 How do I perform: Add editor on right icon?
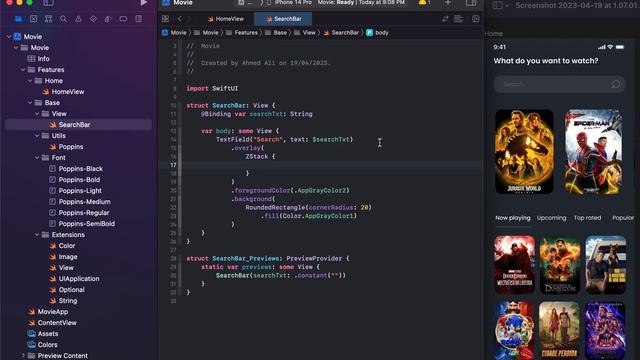coord(476,19)
